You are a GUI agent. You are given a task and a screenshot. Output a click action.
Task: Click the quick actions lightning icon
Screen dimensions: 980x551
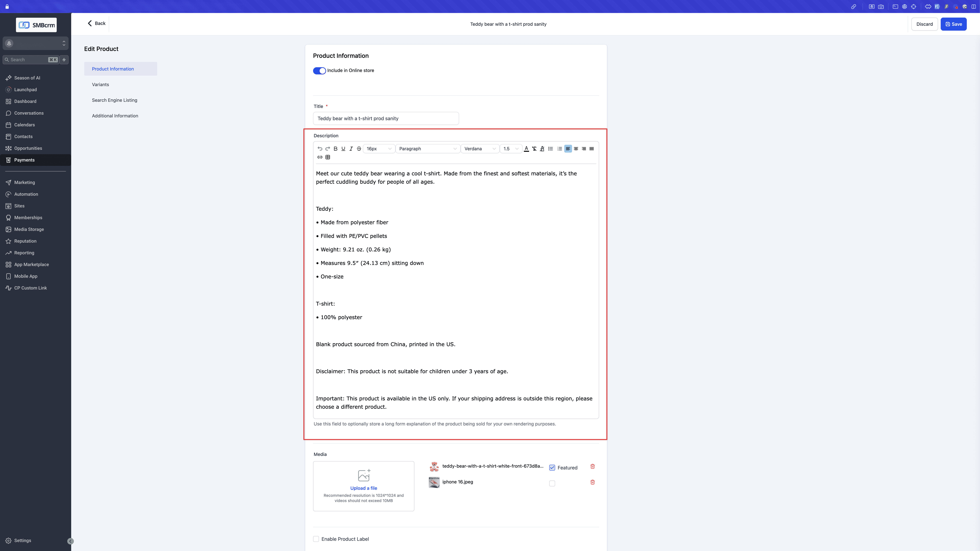click(x=64, y=60)
